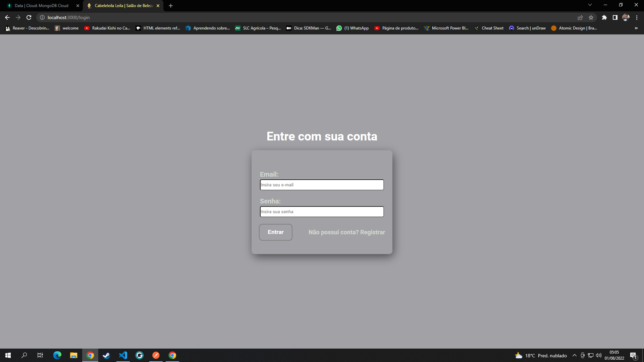Click the email input field
Viewport: 644px width, 362px height.
click(322, 185)
